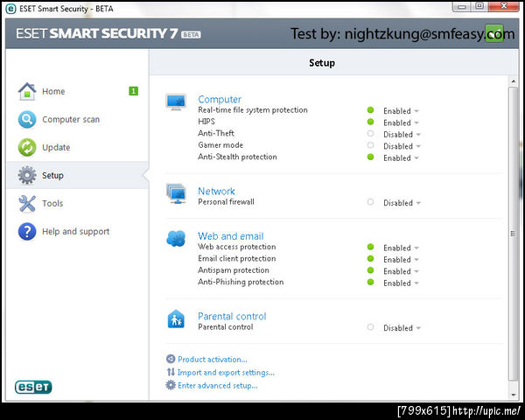
Task: Open Computer scan magnifier icon
Action: (27, 119)
